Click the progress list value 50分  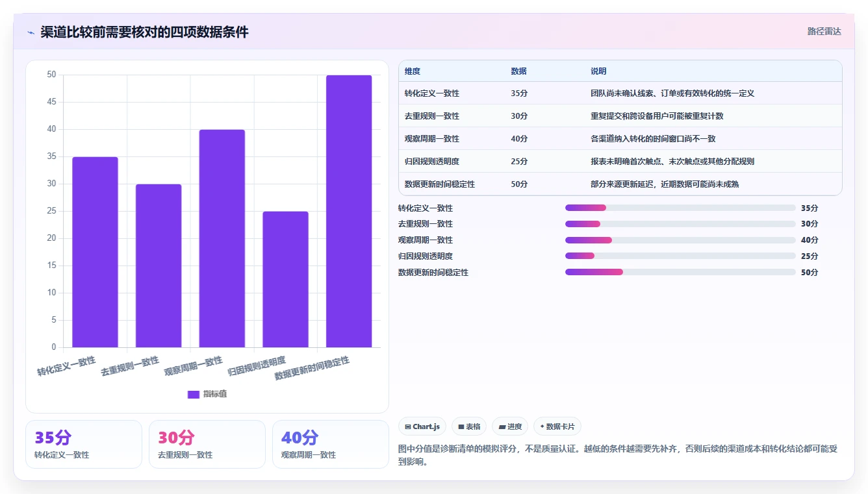tap(810, 273)
